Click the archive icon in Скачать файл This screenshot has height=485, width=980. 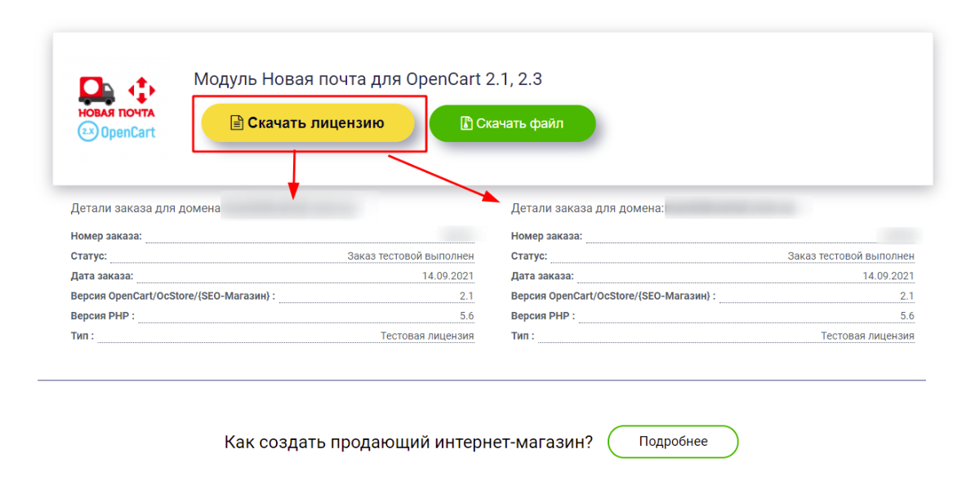[466, 123]
